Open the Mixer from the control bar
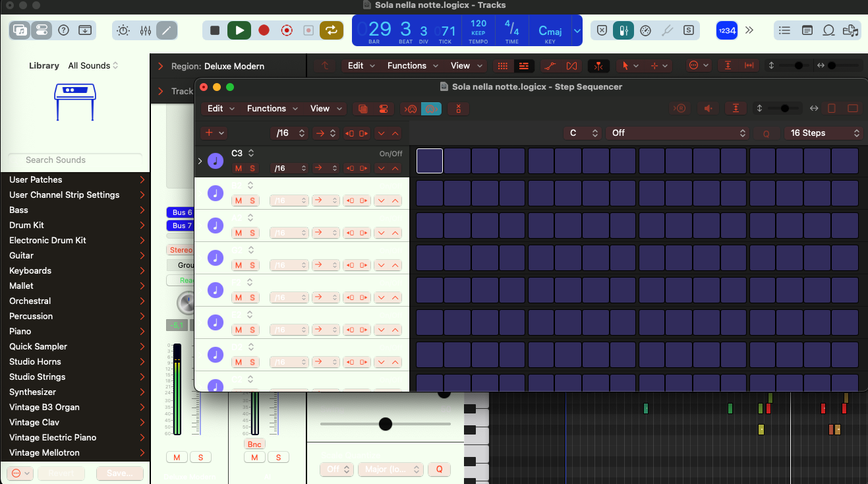 point(146,30)
